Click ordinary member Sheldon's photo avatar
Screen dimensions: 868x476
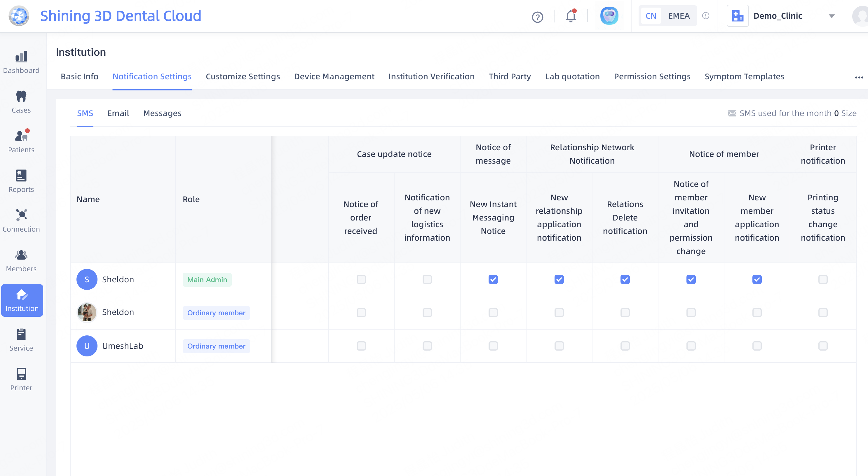[87, 312]
